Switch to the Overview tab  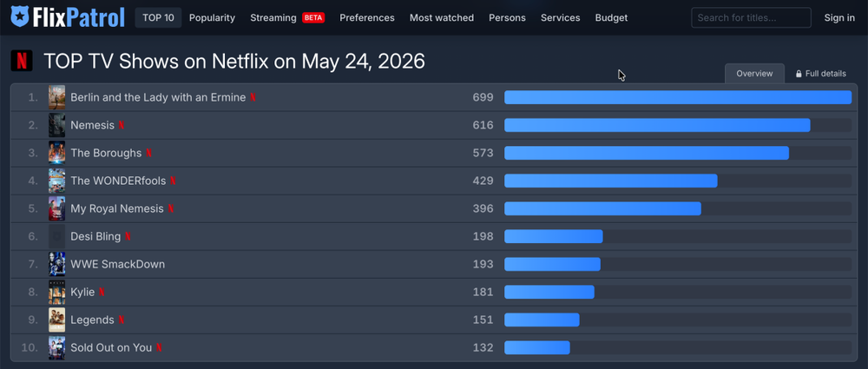tap(754, 74)
